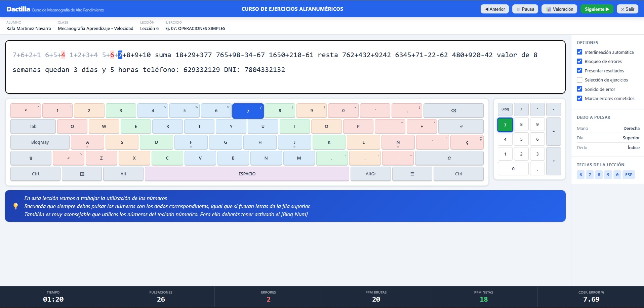Disable Interlineación automática option
This screenshot has height=308, width=644.
pyautogui.click(x=579, y=52)
